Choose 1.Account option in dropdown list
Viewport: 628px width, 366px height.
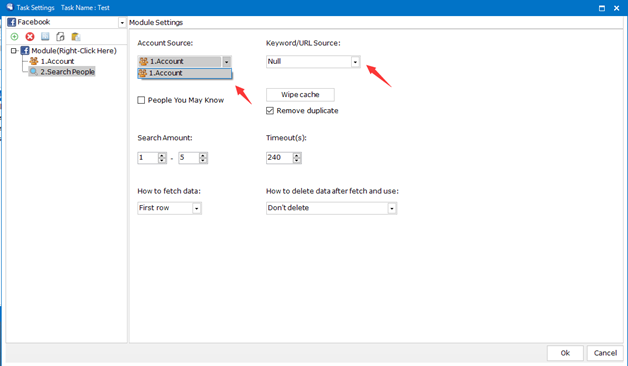184,73
